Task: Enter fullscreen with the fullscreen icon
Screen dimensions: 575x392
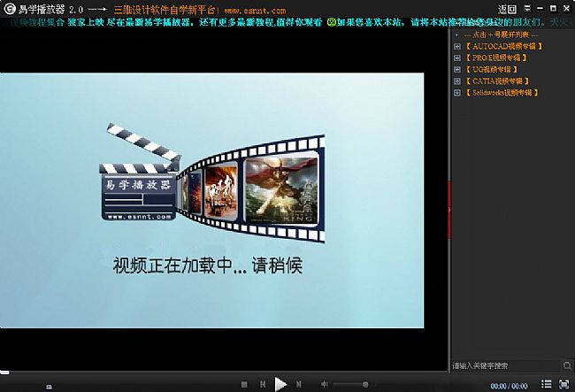Action: [563, 384]
